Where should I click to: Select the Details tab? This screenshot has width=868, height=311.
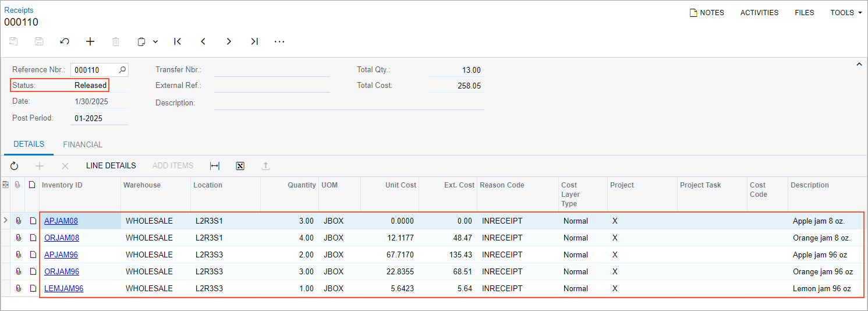(29, 144)
